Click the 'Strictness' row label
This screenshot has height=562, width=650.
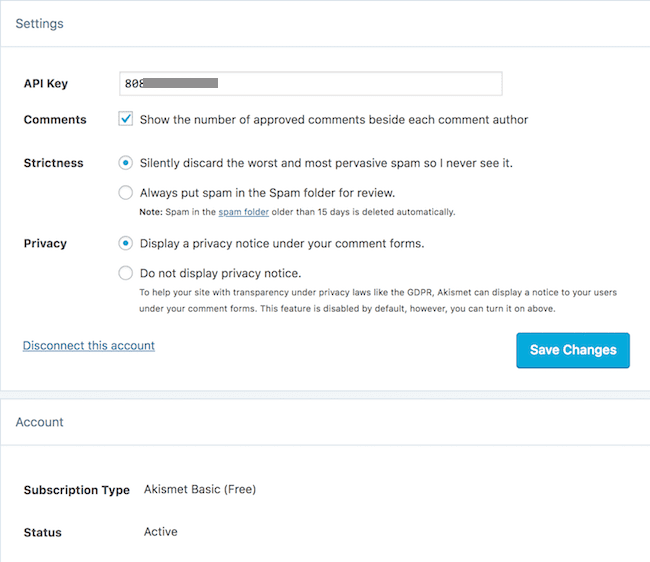pyautogui.click(x=54, y=163)
